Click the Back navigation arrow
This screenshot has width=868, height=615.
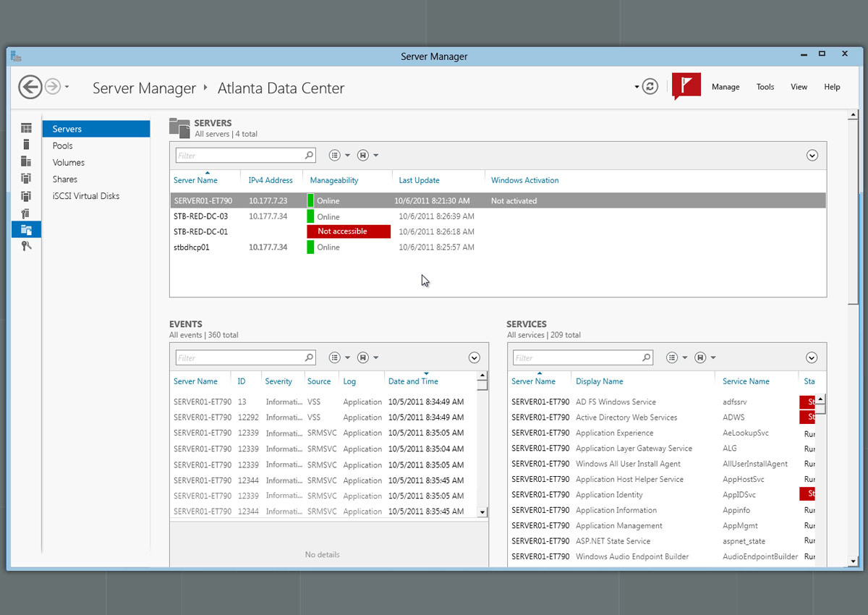[x=30, y=87]
